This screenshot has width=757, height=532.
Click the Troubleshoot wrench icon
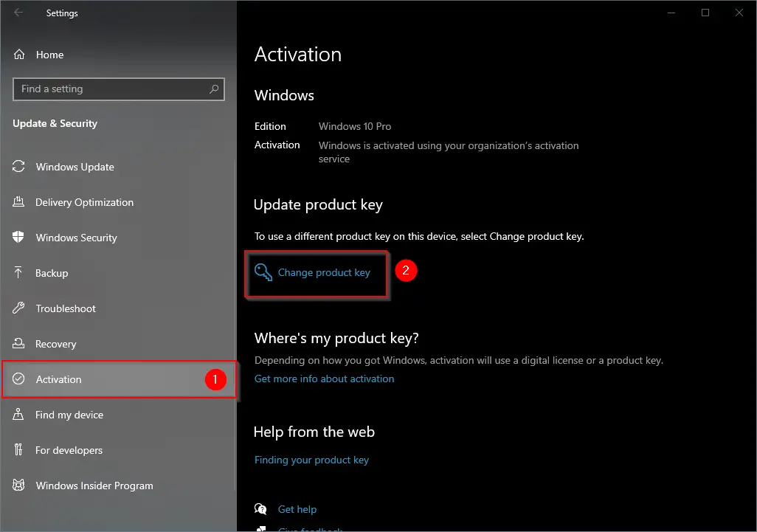coord(18,308)
